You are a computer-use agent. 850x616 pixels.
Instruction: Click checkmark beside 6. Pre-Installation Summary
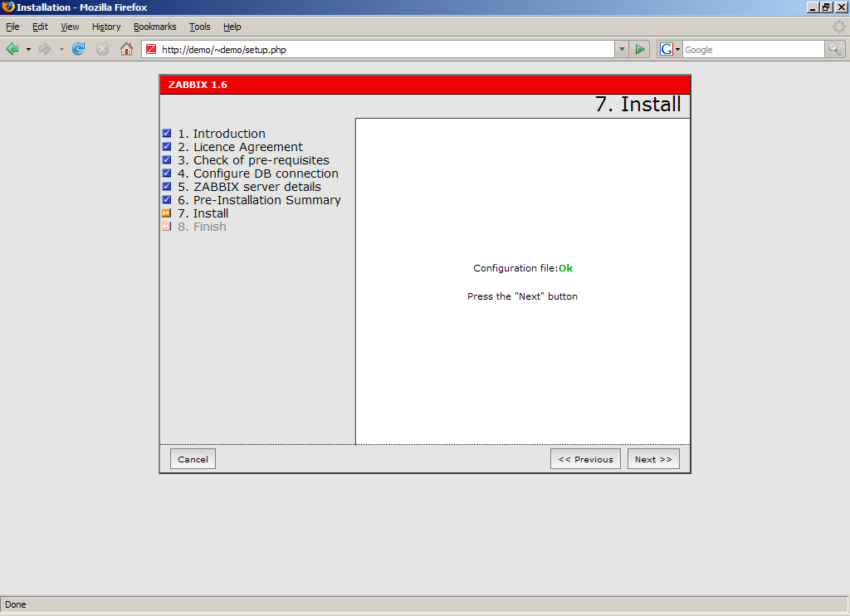coord(167,199)
